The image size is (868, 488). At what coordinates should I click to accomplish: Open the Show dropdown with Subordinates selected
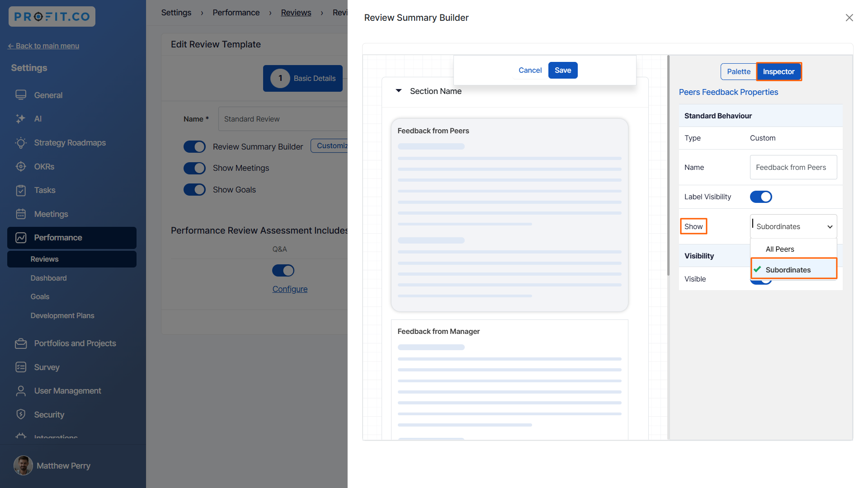pyautogui.click(x=793, y=226)
